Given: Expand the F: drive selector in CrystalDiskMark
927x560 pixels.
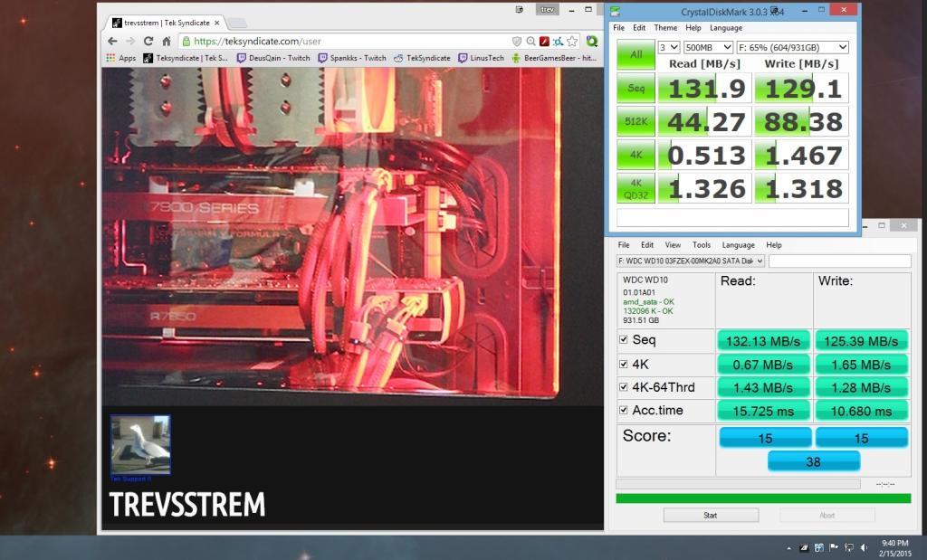Looking at the screenshot, I should click(x=792, y=47).
